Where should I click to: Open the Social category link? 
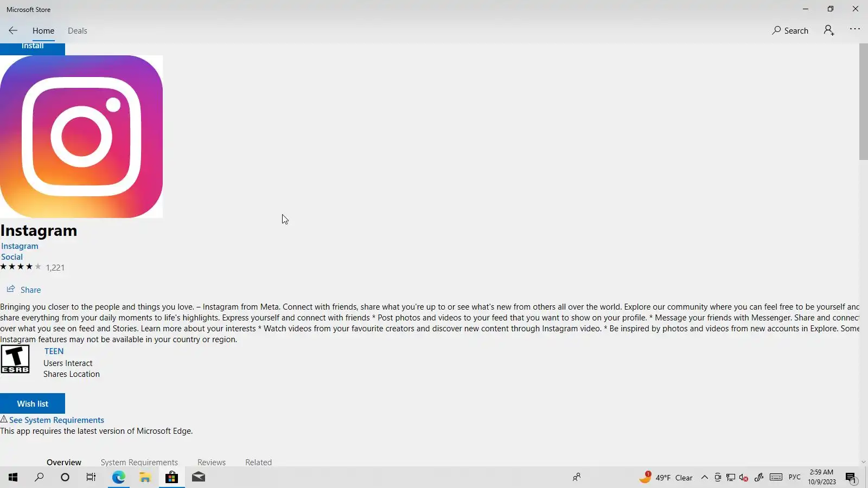[x=12, y=257]
